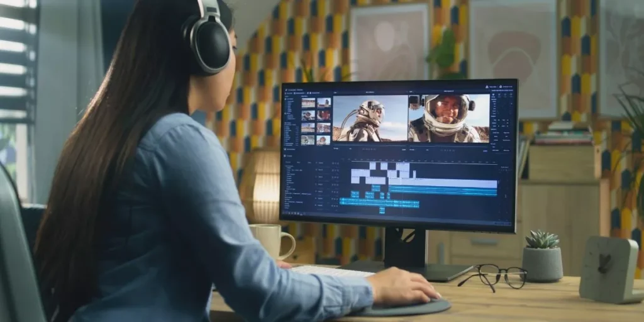This screenshot has width=644, height=322.
Task: Select the bottom-right astronaut clip thumbnail
Action: 324,140
